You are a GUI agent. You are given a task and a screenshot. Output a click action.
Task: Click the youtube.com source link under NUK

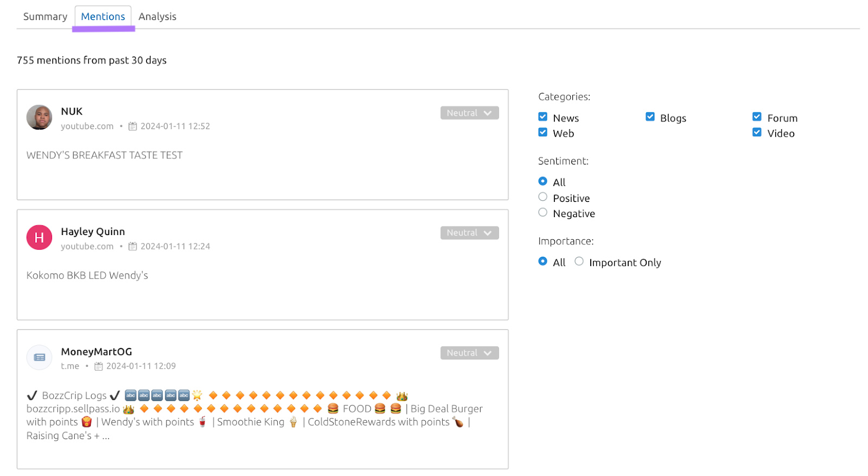87,126
